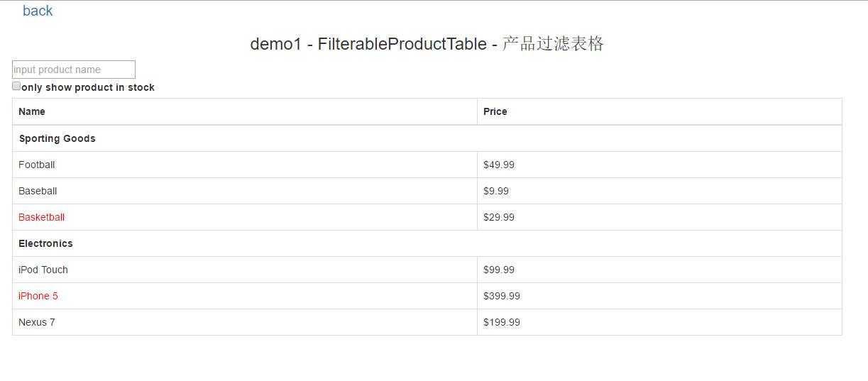Image resolution: width=868 pixels, height=381 pixels.
Task: Click the $49.99 price cell
Action: point(499,165)
